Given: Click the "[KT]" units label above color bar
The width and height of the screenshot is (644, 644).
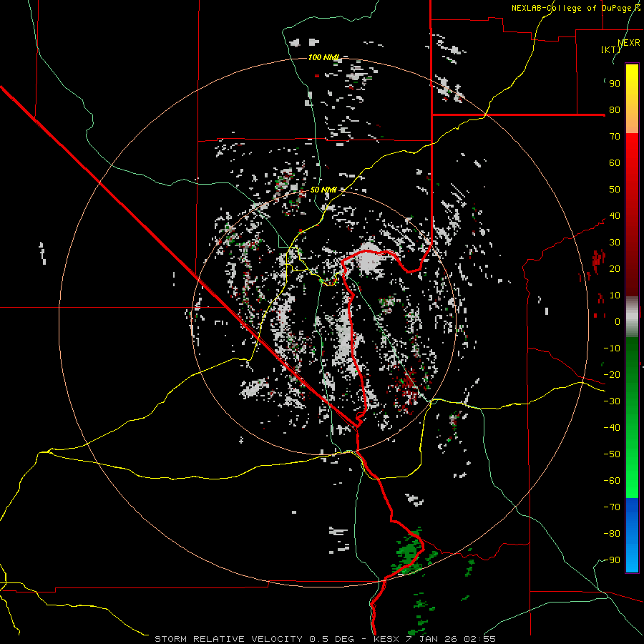Looking at the screenshot, I should [611, 49].
